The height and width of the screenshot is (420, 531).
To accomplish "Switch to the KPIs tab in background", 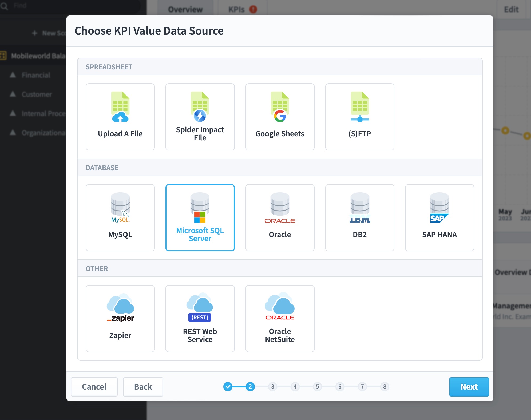I will (x=242, y=9).
